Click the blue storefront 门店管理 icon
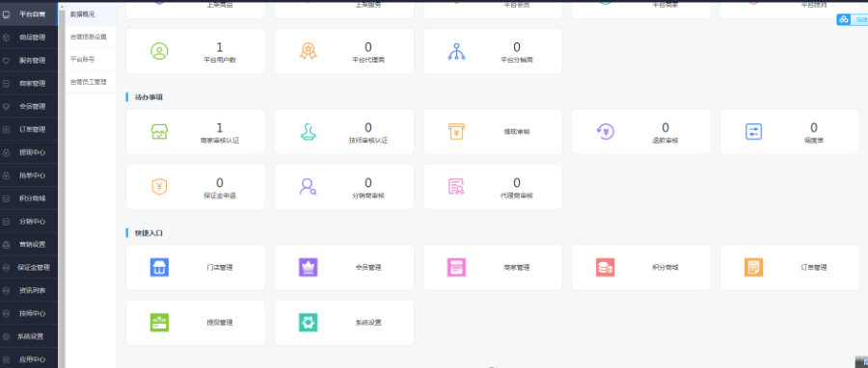This screenshot has width=868, height=368. click(x=159, y=267)
